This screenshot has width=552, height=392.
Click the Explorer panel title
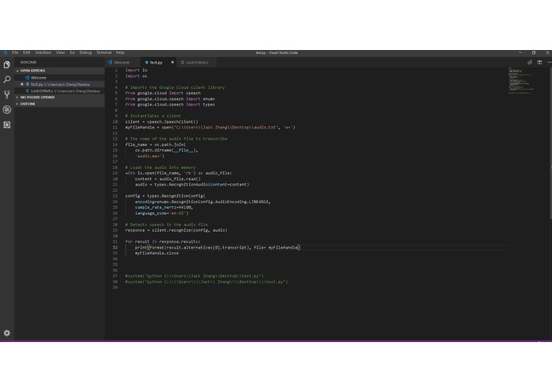(28, 62)
